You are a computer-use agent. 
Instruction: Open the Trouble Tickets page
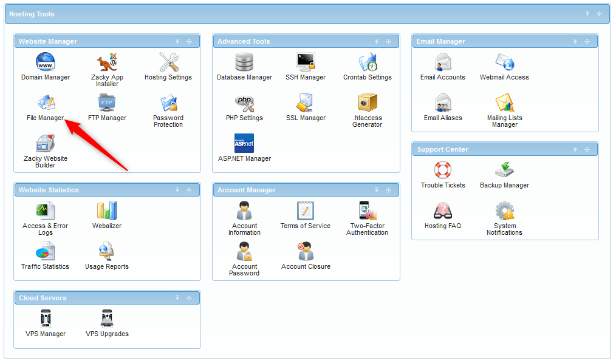443,172
